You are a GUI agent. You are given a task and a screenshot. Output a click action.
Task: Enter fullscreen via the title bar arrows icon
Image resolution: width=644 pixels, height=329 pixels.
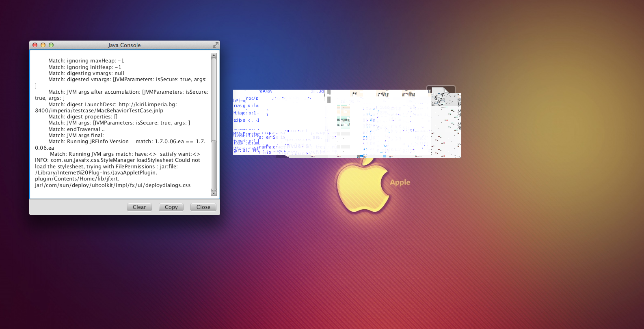215,45
